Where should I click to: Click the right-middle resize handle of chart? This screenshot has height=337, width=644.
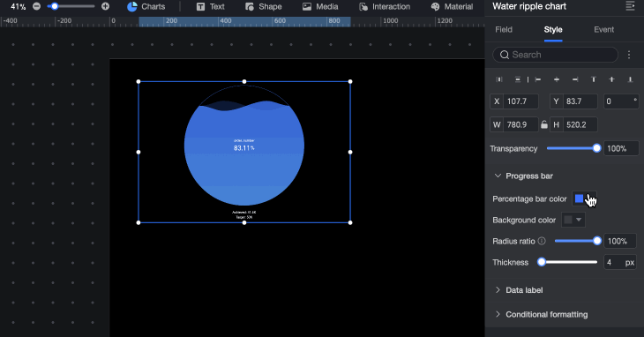coord(350,153)
